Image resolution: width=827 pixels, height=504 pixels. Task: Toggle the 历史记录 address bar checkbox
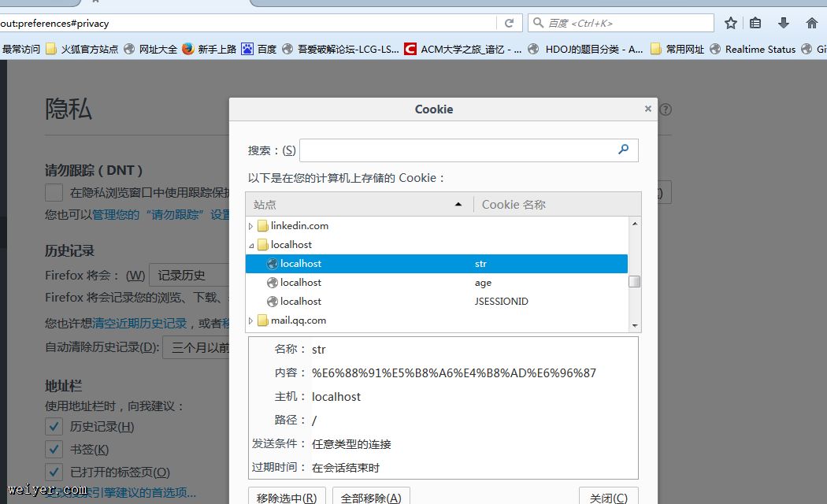click(54, 426)
